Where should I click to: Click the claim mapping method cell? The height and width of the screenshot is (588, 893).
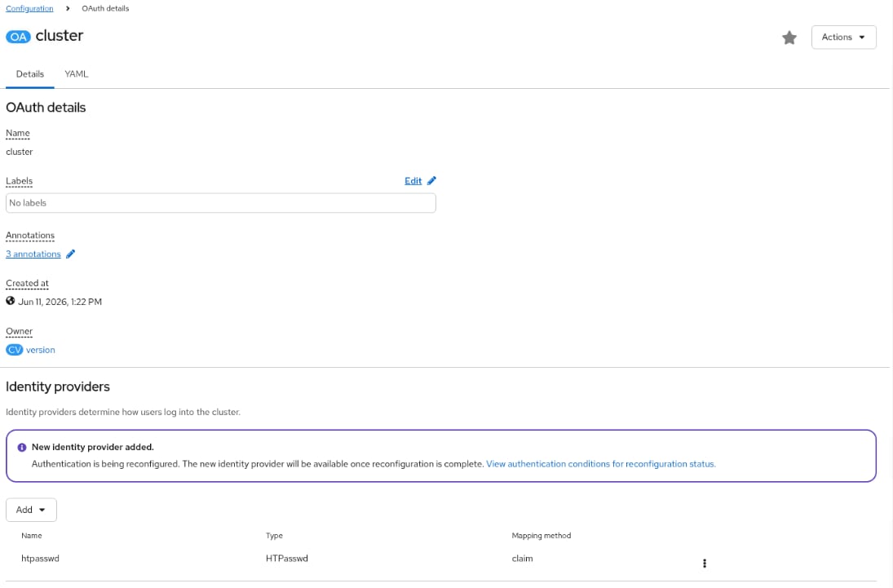522,559
